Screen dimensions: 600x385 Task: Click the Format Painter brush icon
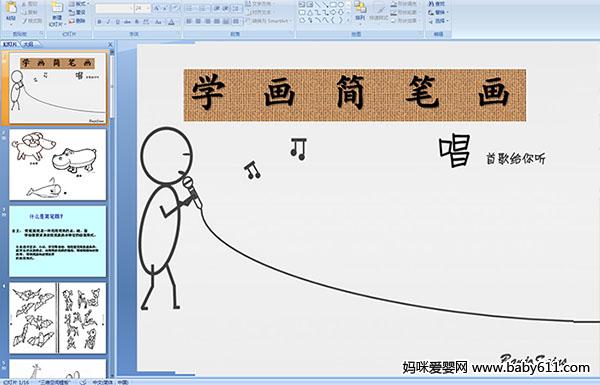[x=25, y=21]
